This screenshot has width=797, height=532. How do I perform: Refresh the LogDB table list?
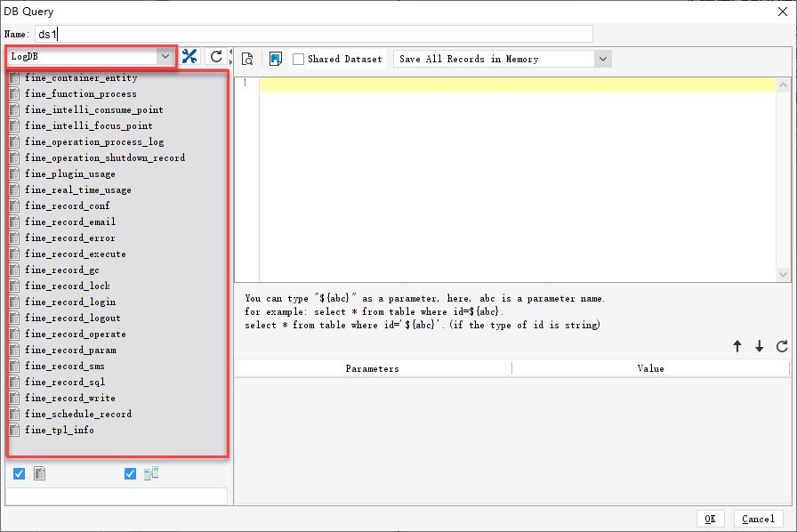(215, 55)
